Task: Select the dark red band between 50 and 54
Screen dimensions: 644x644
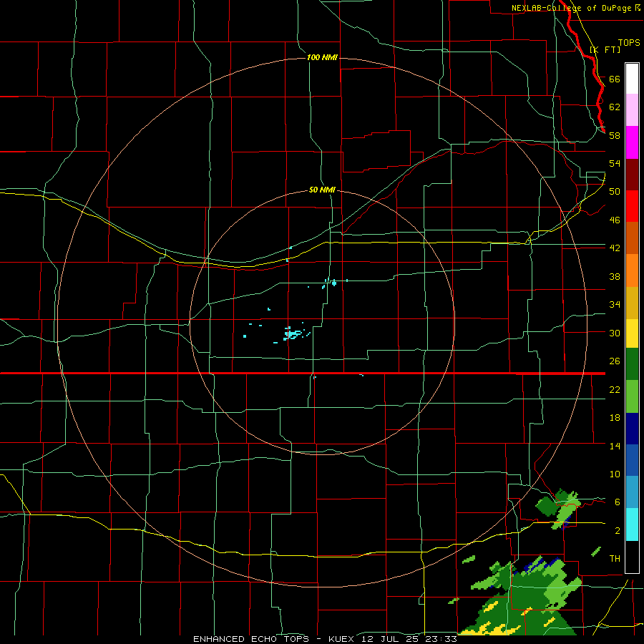Action: pyautogui.click(x=632, y=175)
